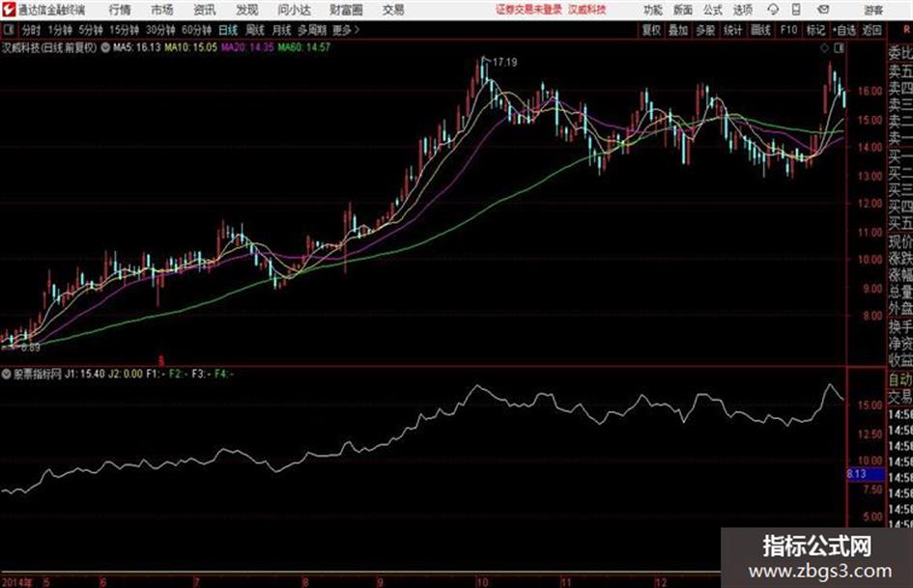Open the 选项 menu
The width and height of the screenshot is (913, 588).
(742, 10)
